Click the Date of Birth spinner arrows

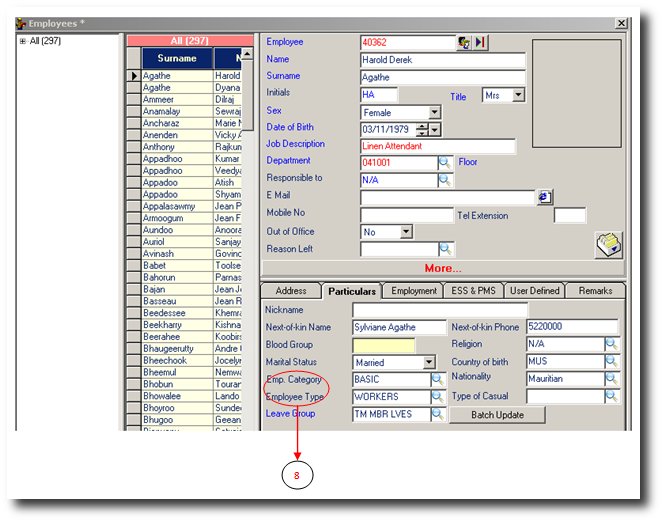click(422, 130)
